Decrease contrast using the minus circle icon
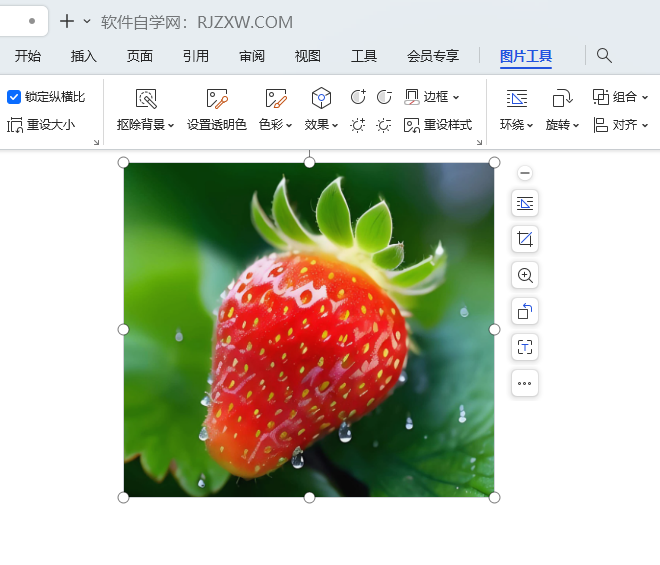This screenshot has width=660, height=565. point(384,97)
